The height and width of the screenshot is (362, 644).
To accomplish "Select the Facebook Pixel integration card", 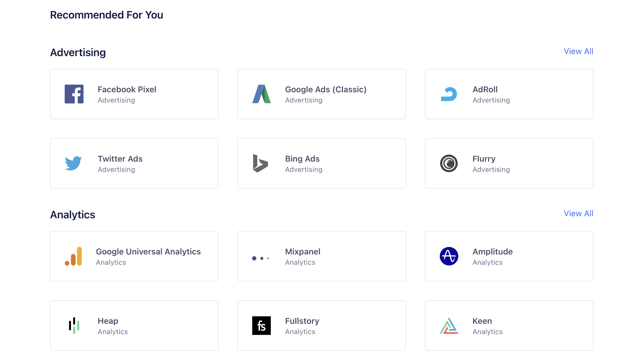I will [x=134, y=94].
